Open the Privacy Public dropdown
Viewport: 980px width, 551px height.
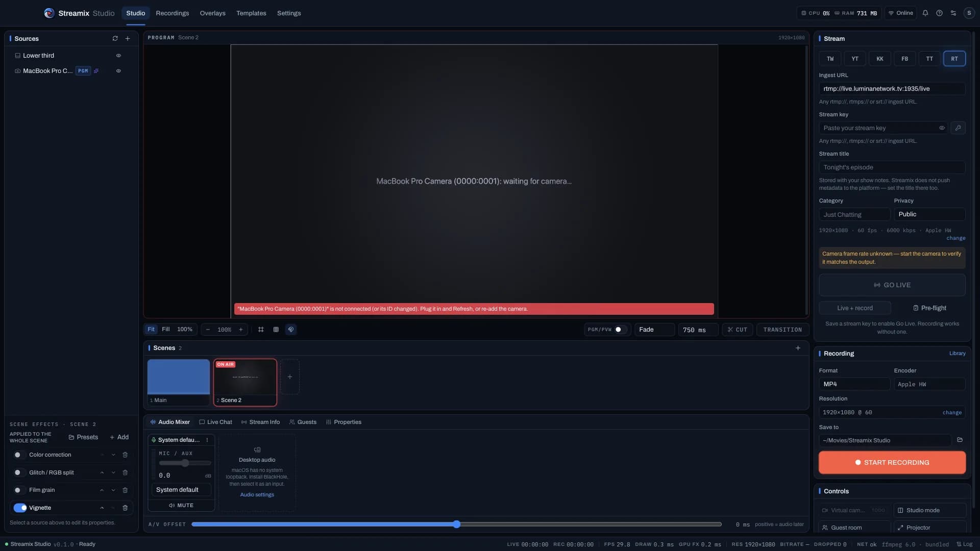click(x=929, y=214)
